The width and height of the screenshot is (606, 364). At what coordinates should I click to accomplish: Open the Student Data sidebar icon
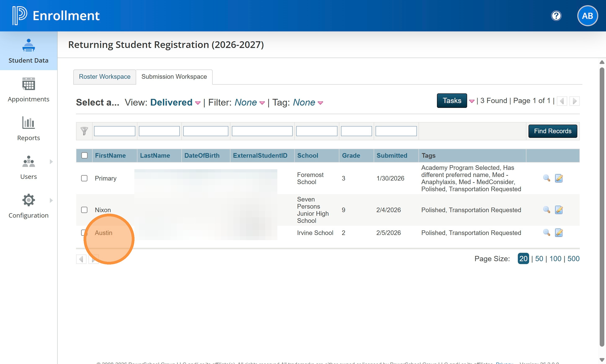coord(28,45)
